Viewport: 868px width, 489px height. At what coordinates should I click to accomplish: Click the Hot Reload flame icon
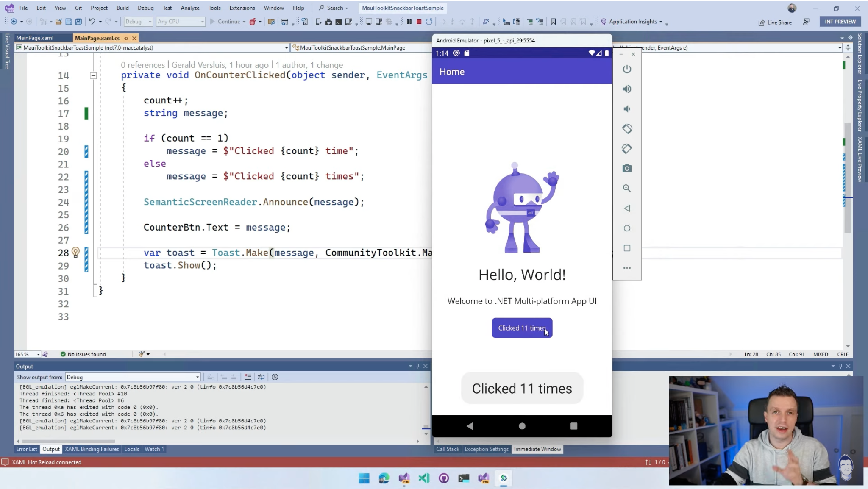pos(253,22)
